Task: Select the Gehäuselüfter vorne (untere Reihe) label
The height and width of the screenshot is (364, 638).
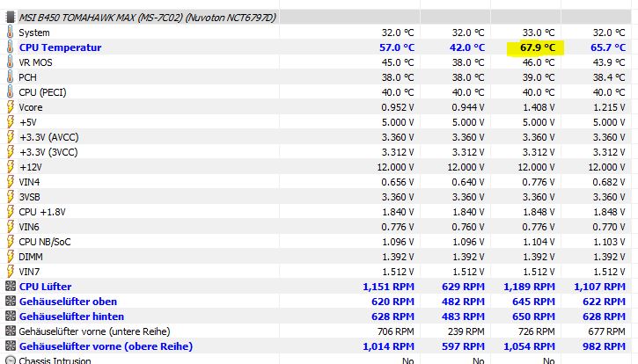Action: coord(94,331)
